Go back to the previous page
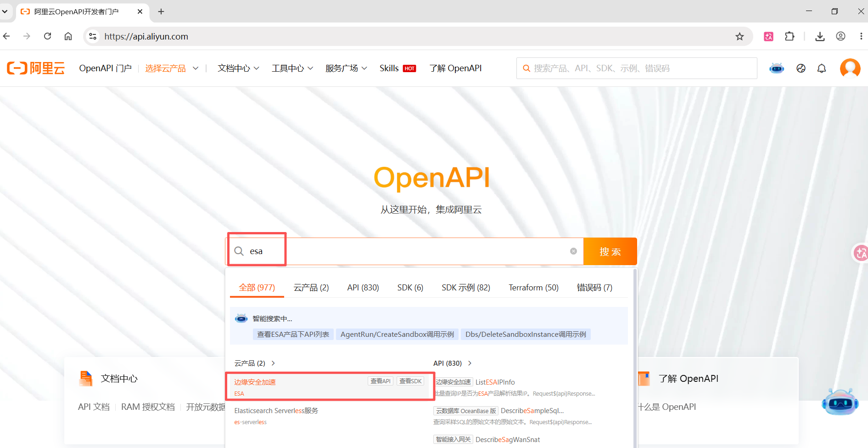This screenshot has width=868, height=448. coord(6,36)
